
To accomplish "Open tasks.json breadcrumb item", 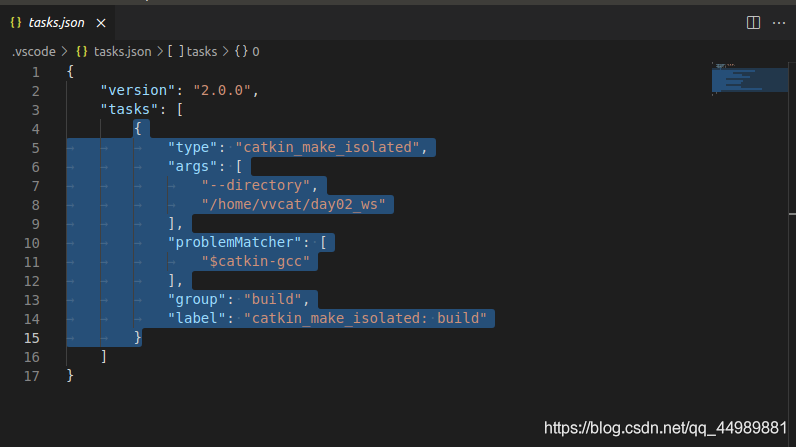I will [122, 52].
